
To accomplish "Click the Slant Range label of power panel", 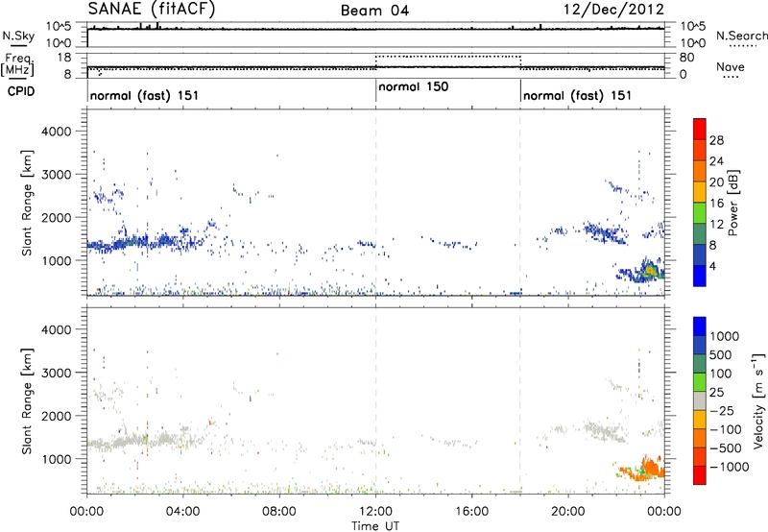I will pos(27,203).
